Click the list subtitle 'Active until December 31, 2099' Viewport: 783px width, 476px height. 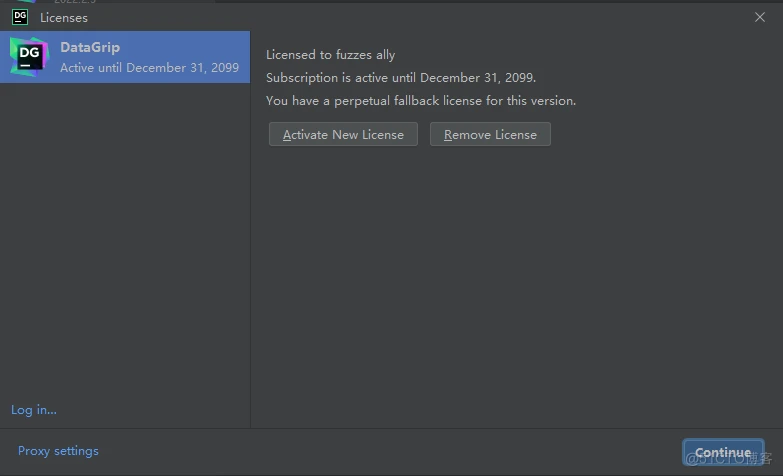point(149,68)
